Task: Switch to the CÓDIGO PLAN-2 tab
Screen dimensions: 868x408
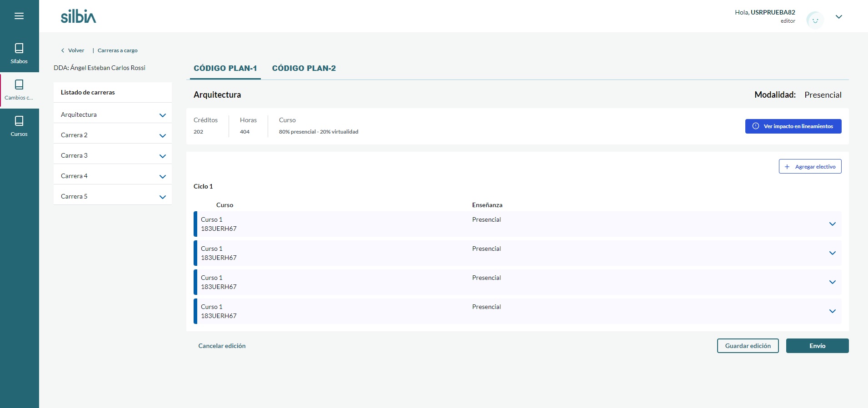Action: click(x=304, y=68)
